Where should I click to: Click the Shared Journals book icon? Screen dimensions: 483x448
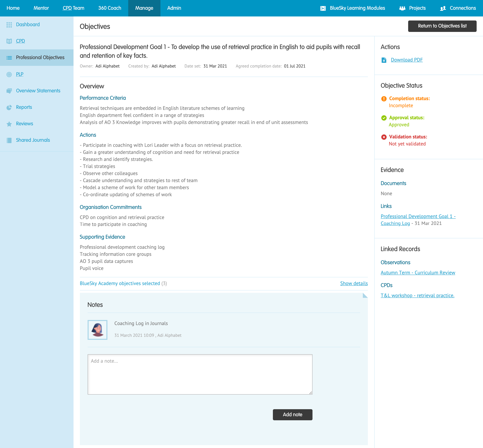click(9, 140)
